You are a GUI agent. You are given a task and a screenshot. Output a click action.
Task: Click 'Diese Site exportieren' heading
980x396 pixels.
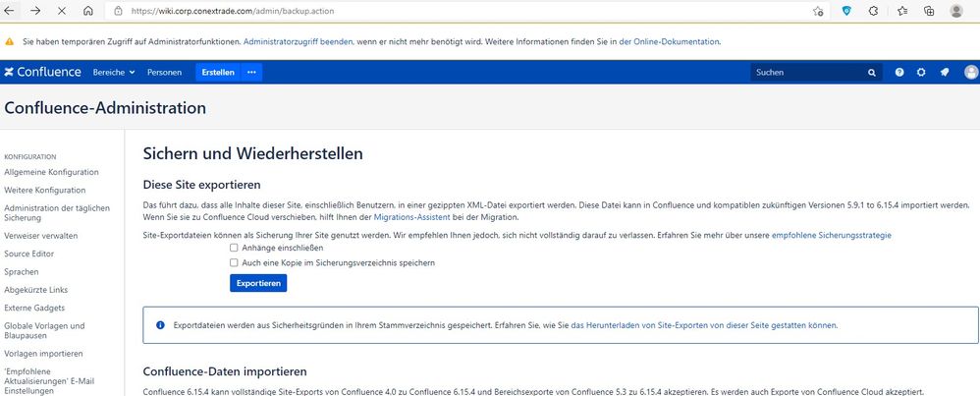tap(202, 185)
